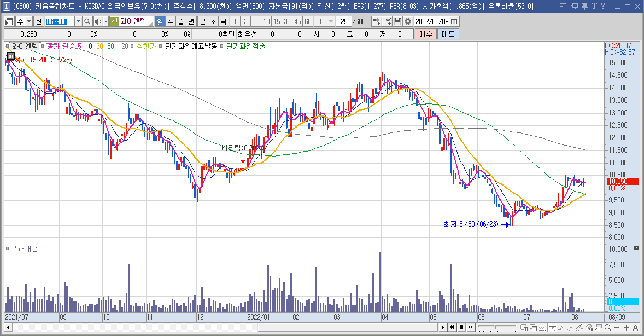Image resolution: width=644 pixels, height=336 pixels.
Task: Click the stop playback button
Action: point(461,327)
